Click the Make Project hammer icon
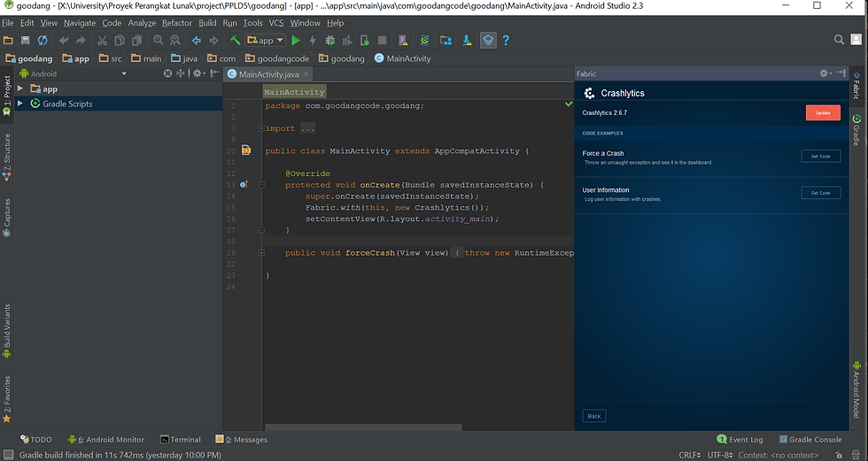Viewport: 868px width, 461px height. 236,40
